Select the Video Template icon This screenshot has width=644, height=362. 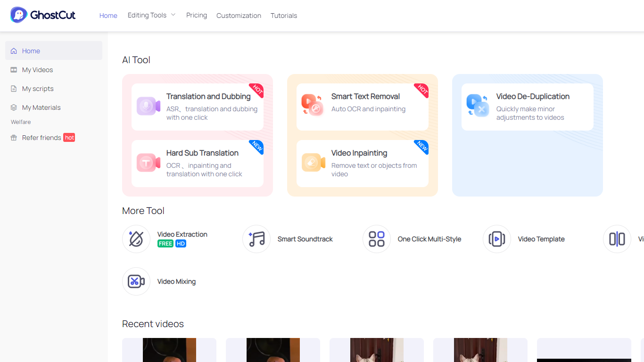tap(496, 239)
